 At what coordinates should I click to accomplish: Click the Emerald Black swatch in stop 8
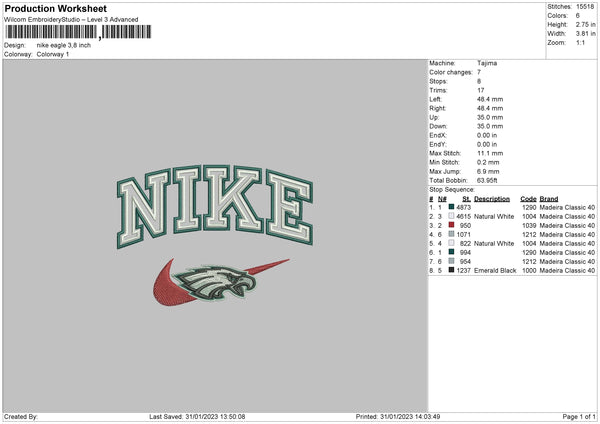coord(452,270)
